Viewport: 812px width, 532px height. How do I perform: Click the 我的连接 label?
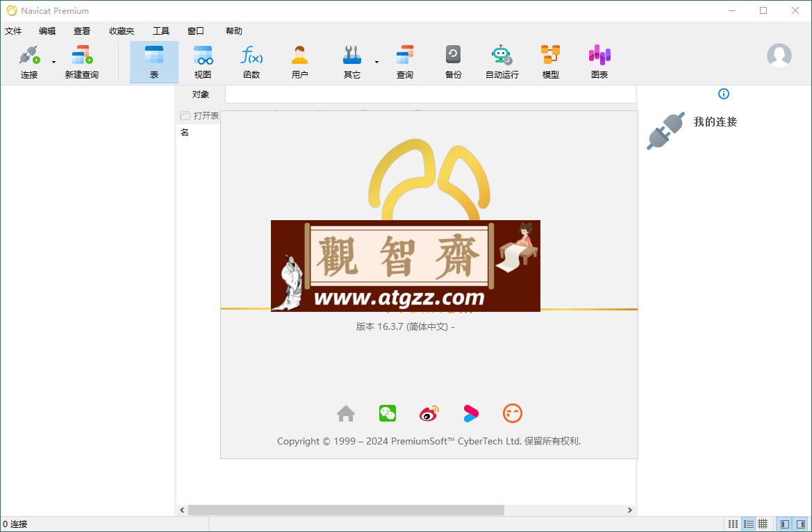point(715,122)
